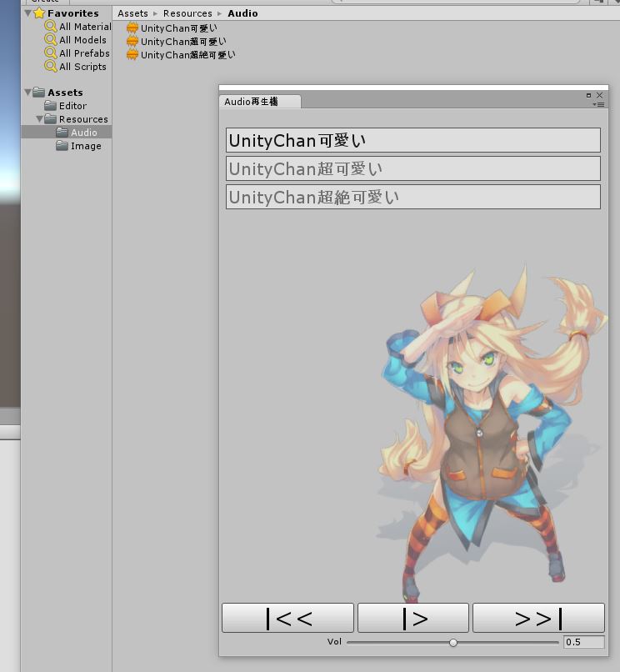Collapse the Favorites section
This screenshot has width=620, height=672.
coord(27,13)
